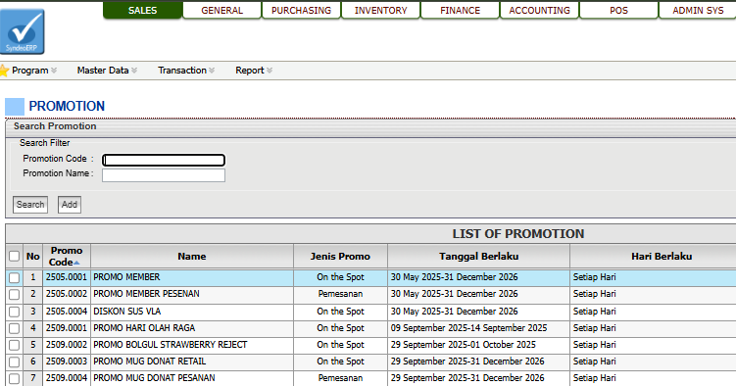Check the box for PROMO MUG DONAT RETAIL row
This screenshot has height=386, width=736.
click(15, 362)
